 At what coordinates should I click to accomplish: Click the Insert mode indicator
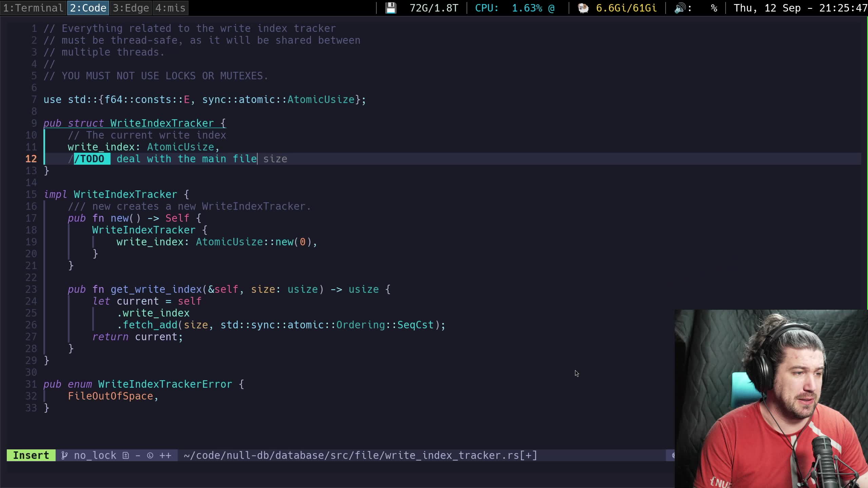(x=31, y=455)
